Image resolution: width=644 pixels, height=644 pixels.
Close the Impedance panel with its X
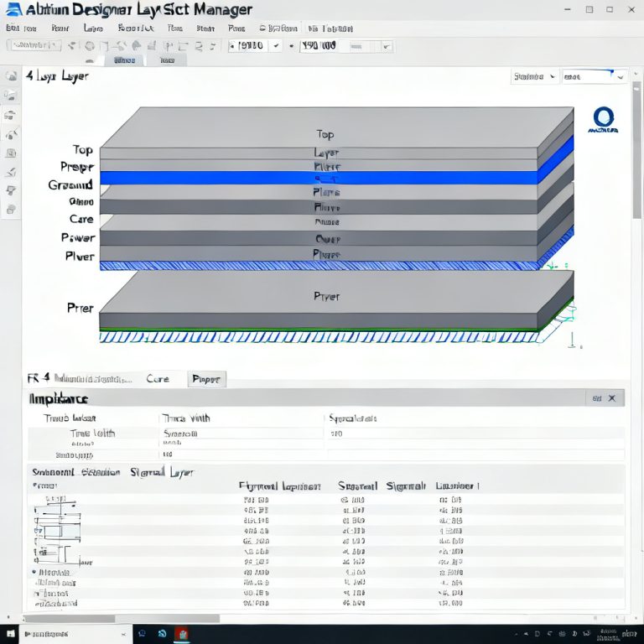click(x=612, y=398)
